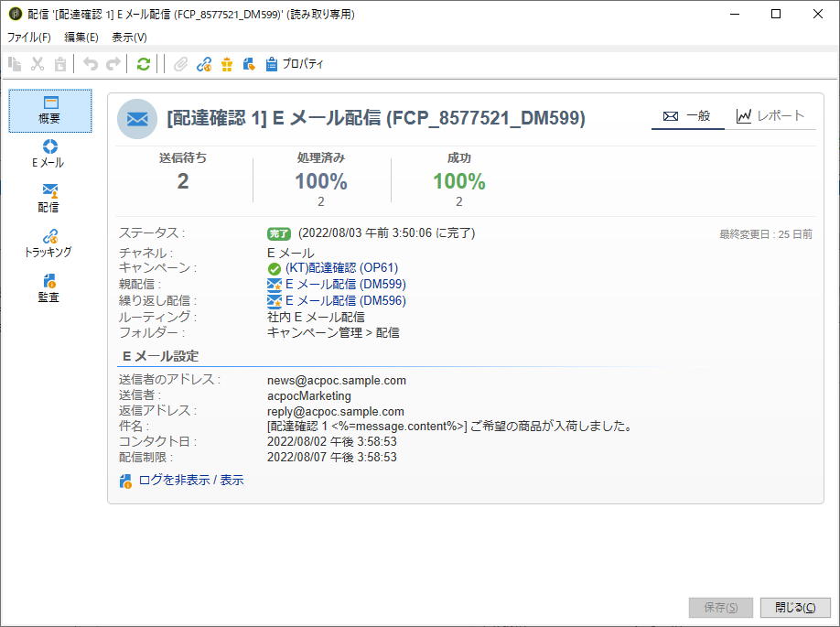Click the orange gift-box toolbar icon
This screenshot has width=840, height=627.
(227, 64)
